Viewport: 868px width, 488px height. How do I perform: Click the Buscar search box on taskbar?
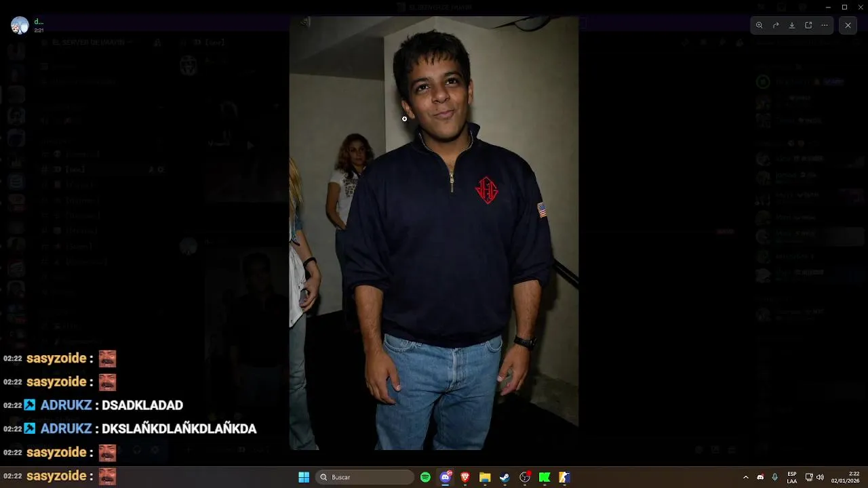coord(366,477)
